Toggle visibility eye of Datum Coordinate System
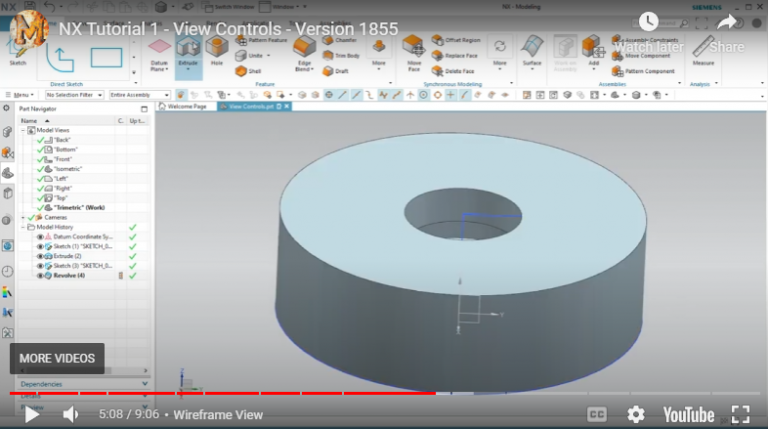The height and width of the screenshot is (429, 768). click(40, 237)
